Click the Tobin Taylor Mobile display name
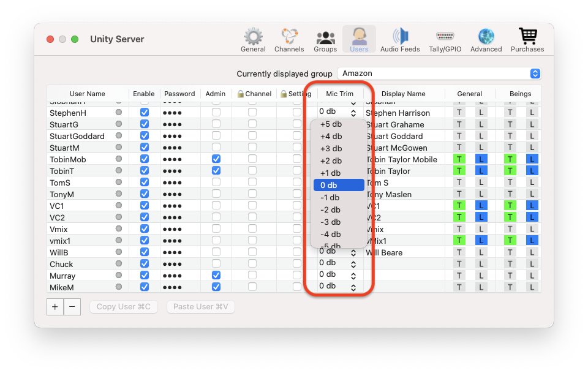This screenshot has height=373, width=588. tap(401, 159)
